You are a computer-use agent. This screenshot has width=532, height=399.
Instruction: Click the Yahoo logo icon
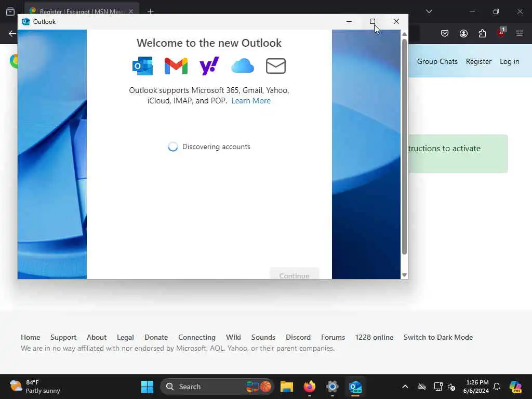(x=209, y=66)
